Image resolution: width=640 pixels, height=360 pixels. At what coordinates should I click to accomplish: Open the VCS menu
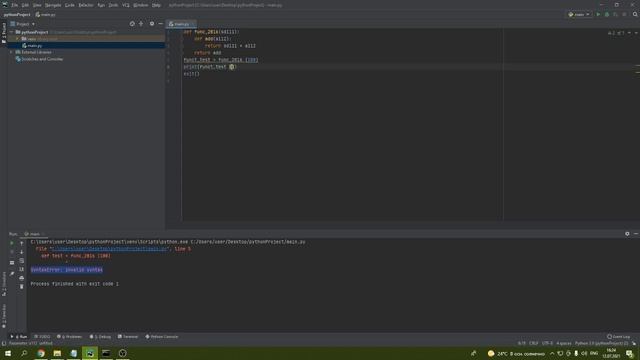pyautogui.click(x=126, y=5)
